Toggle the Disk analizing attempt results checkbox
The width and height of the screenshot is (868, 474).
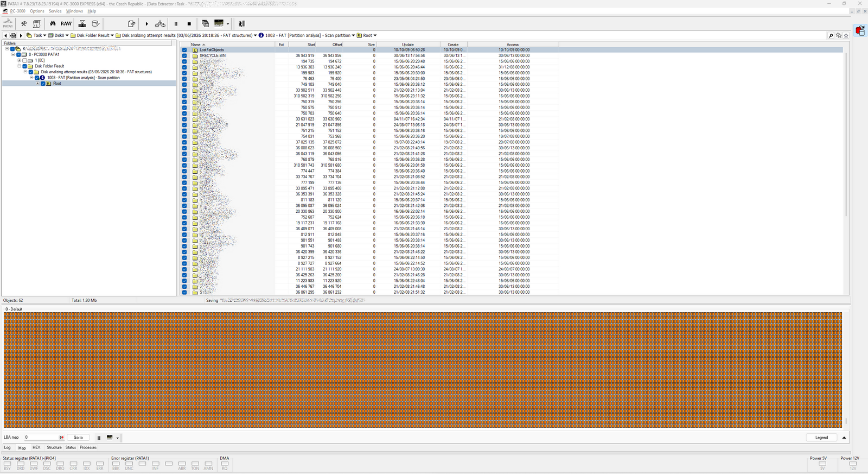31,72
